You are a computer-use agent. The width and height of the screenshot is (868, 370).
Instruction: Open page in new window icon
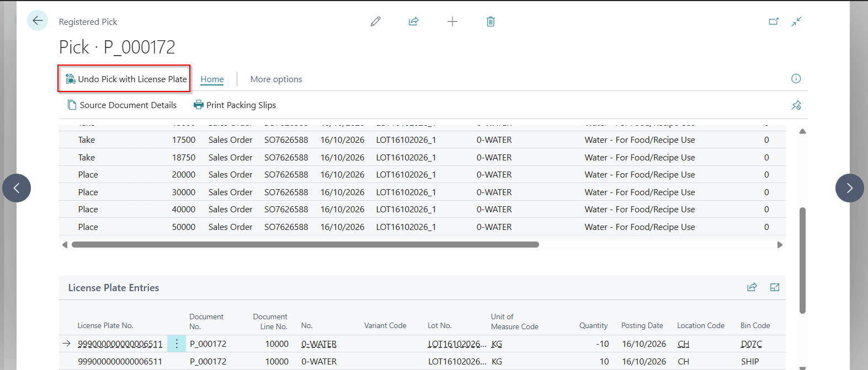click(x=774, y=22)
